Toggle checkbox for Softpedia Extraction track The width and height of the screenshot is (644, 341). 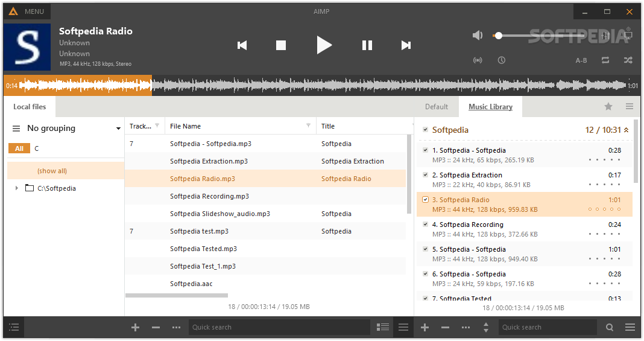tap(425, 175)
